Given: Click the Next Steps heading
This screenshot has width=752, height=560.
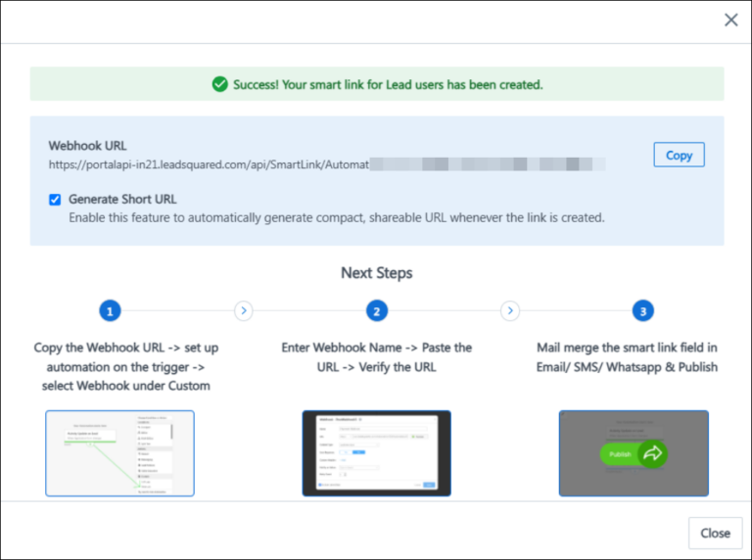Looking at the screenshot, I should pyautogui.click(x=376, y=272).
